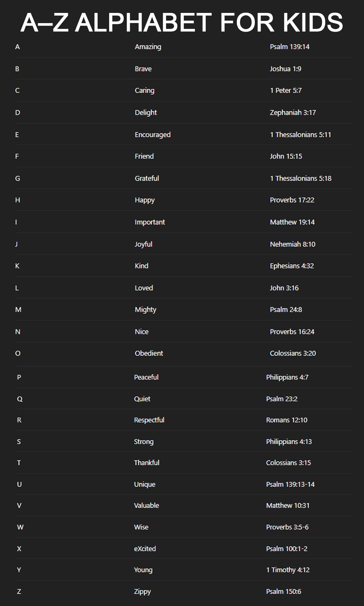Open the John 3:16 verse reference
Viewport: 364px width, 606px height.
point(284,288)
